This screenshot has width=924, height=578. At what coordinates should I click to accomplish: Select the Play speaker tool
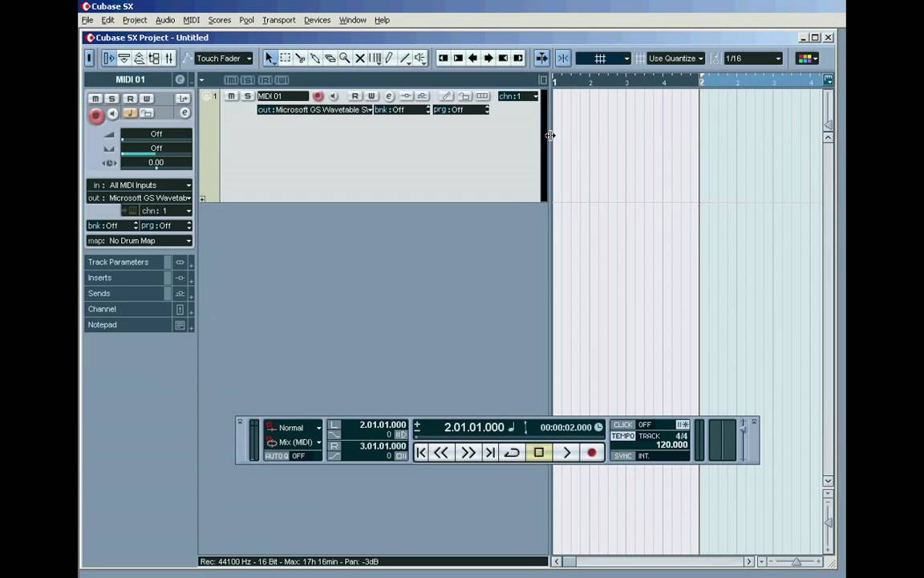419,59
